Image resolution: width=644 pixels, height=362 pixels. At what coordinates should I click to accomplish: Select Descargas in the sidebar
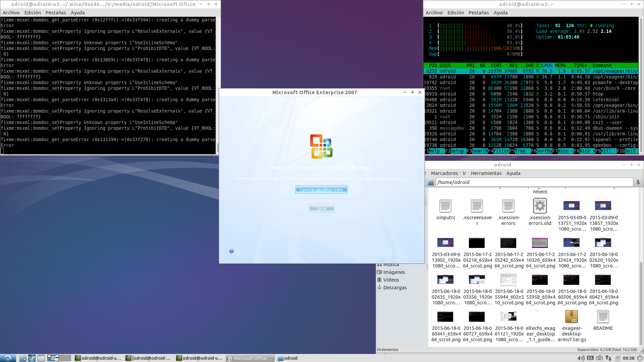[x=394, y=288]
